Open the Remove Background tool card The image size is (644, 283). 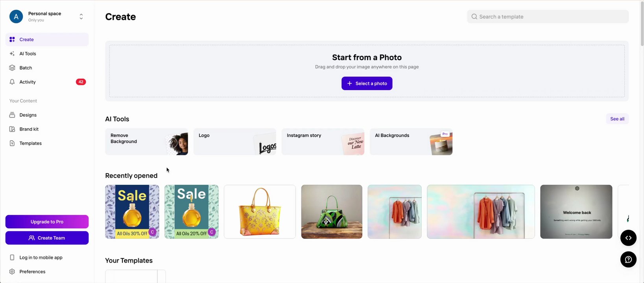[146, 141]
